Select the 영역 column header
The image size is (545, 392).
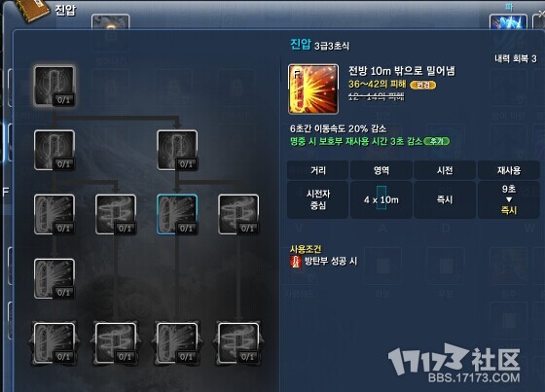tap(381, 170)
